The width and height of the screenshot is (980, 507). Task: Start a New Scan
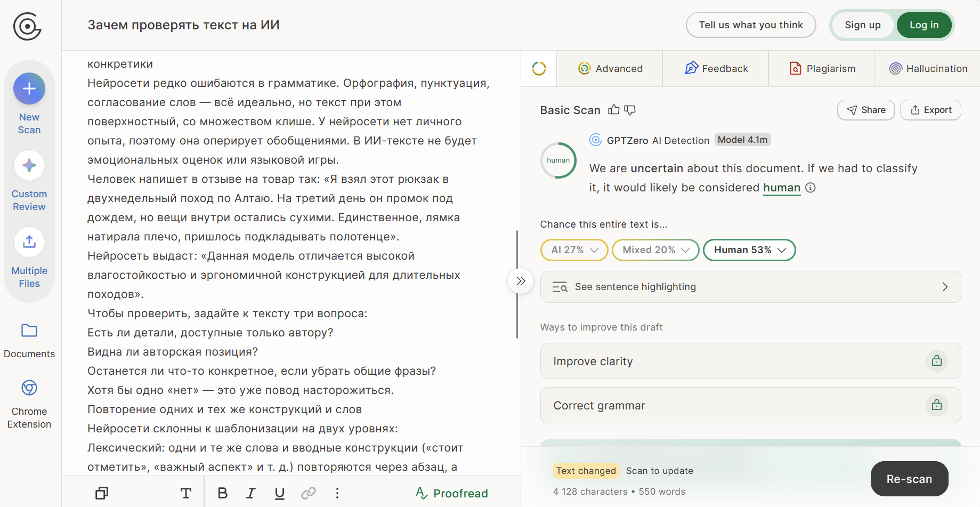click(29, 104)
